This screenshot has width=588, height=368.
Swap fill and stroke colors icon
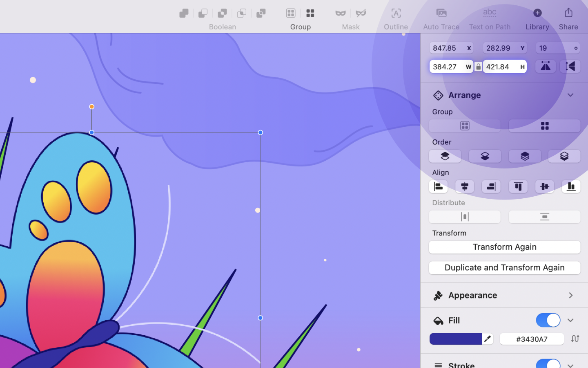(x=575, y=339)
